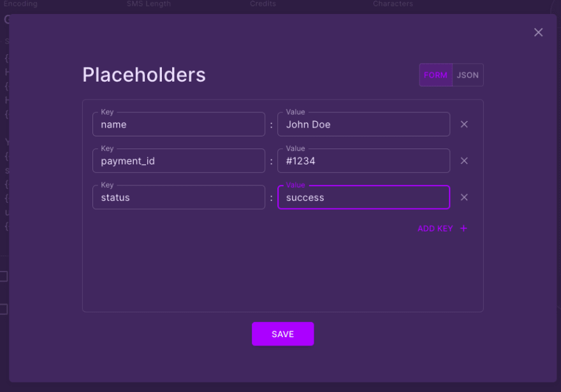Select the success value field
The image size is (561, 392).
pos(363,197)
